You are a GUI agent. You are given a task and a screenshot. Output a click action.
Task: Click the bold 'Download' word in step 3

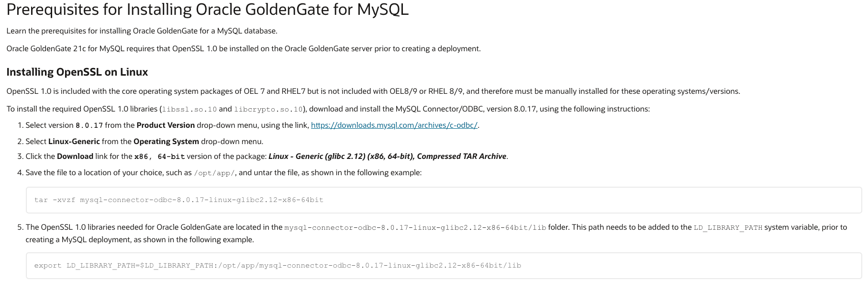(75, 157)
